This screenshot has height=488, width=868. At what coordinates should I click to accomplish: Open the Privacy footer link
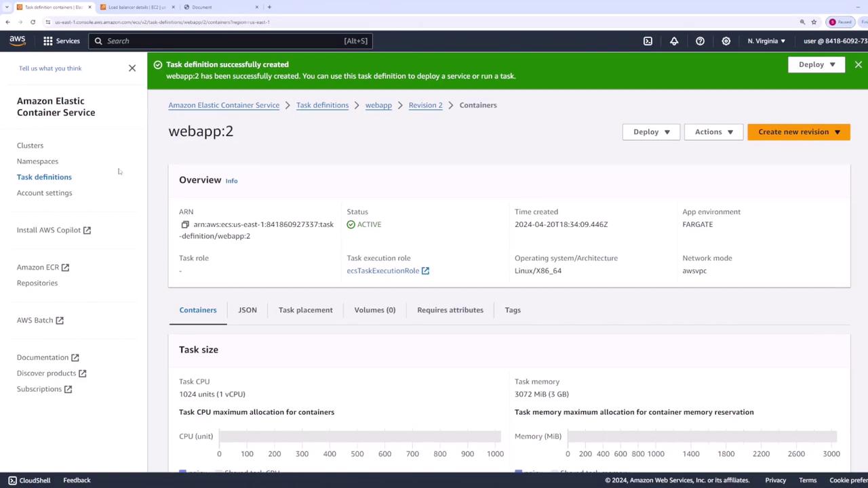776,481
